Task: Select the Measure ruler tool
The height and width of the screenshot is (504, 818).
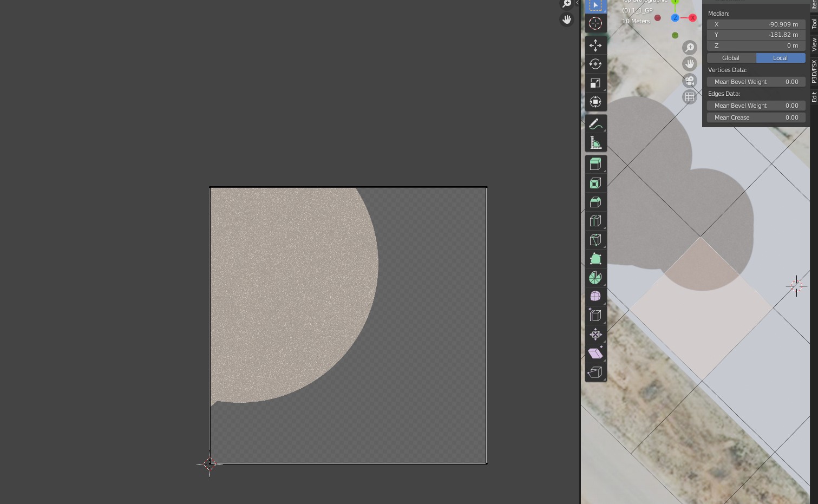Action: pyautogui.click(x=595, y=143)
